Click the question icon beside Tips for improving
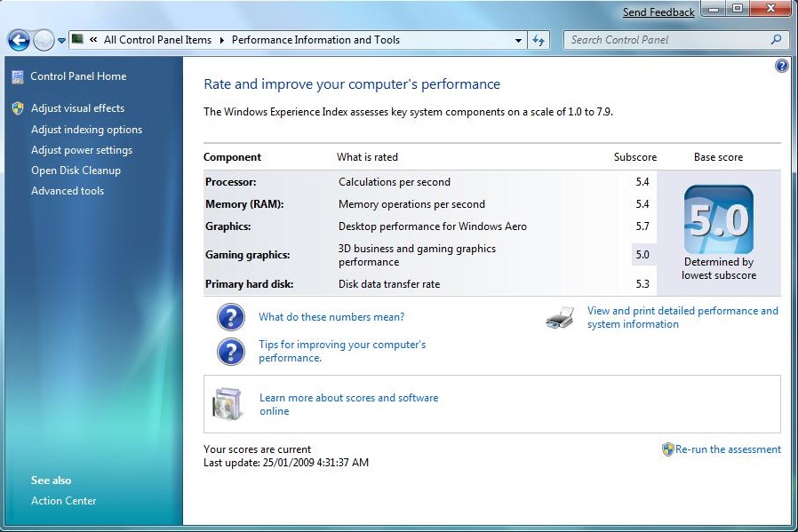 coord(230,352)
